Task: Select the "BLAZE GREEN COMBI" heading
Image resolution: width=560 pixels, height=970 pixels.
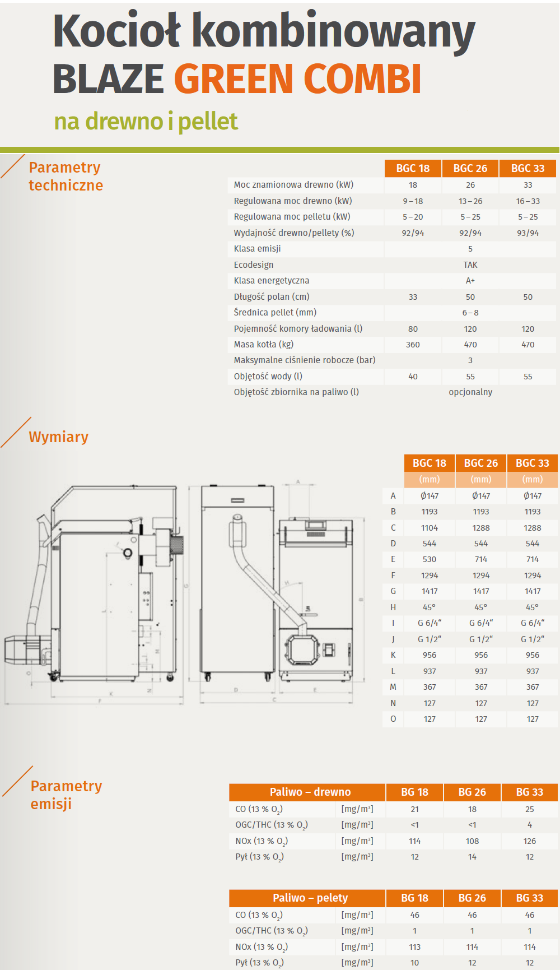Action: [237, 79]
